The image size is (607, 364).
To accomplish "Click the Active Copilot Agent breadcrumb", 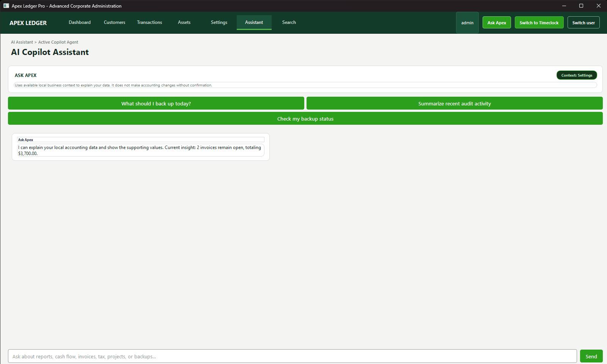I will (58, 42).
